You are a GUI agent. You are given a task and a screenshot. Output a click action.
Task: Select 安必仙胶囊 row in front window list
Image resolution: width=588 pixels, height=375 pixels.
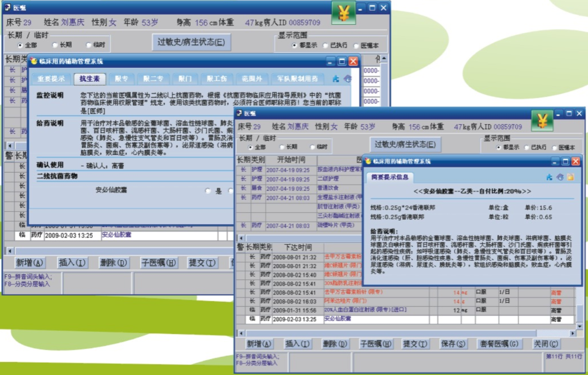point(405,319)
